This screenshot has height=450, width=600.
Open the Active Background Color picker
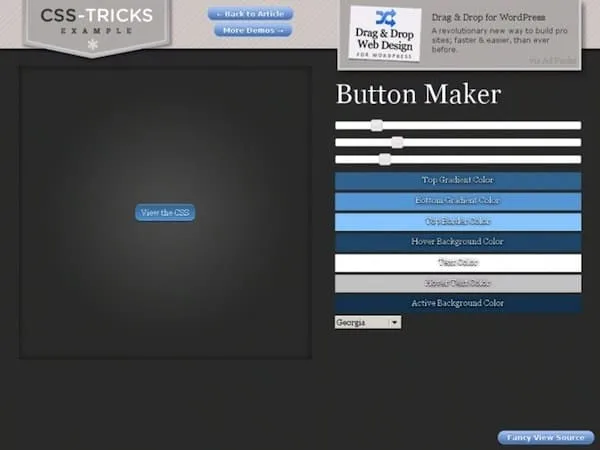(457, 303)
